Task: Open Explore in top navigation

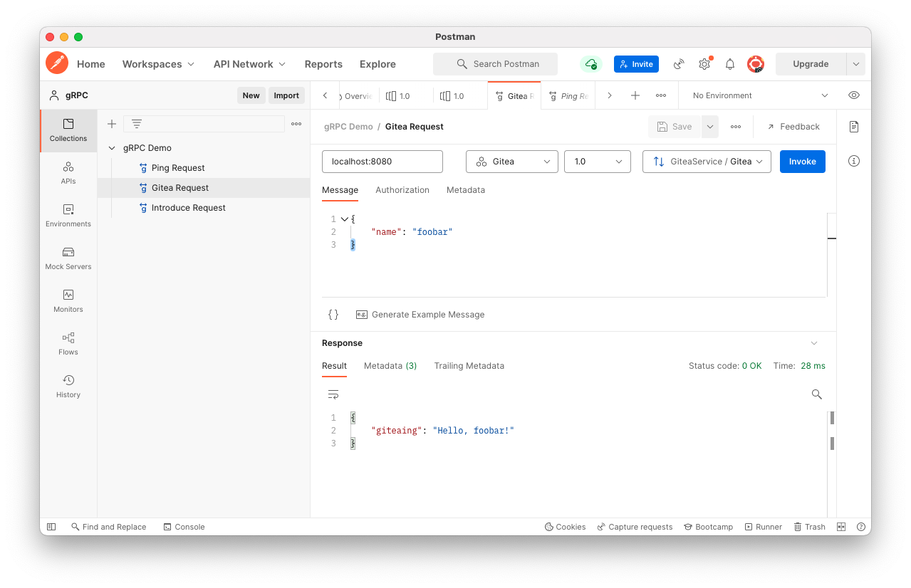Action: (378, 64)
